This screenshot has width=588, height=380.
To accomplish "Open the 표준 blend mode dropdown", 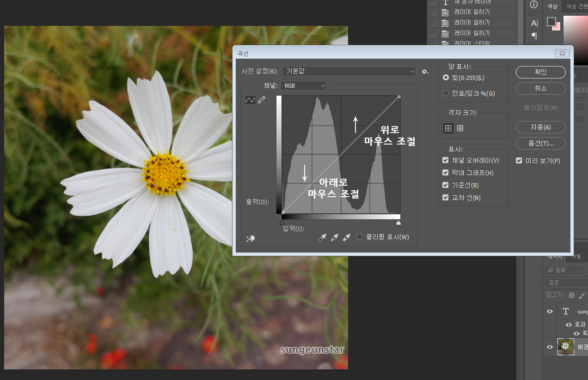I will click(566, 283).
